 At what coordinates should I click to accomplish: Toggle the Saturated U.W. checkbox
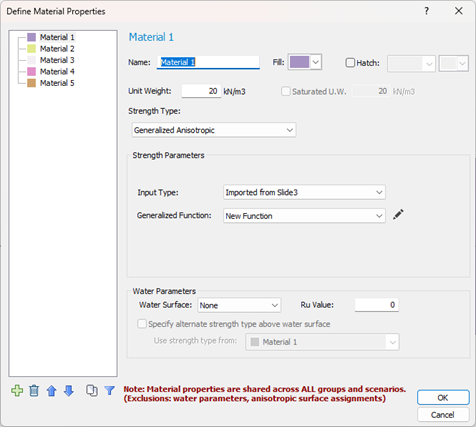click(286, 91)
